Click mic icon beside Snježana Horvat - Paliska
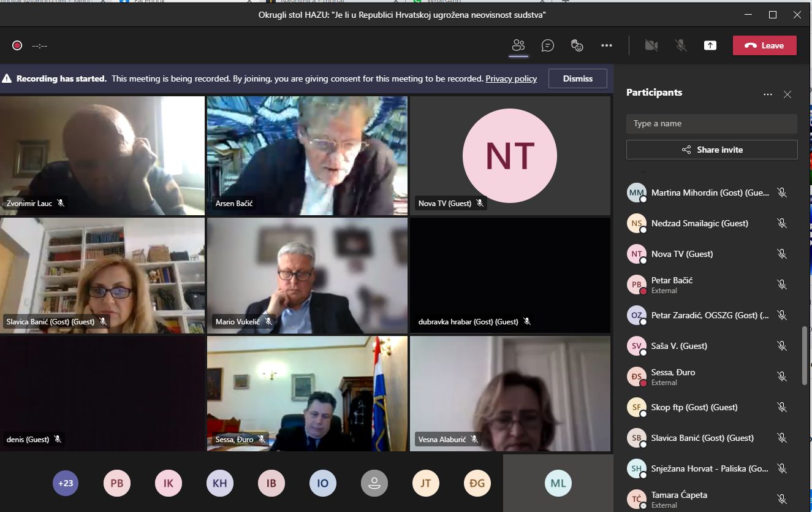Screen dimensions: 812x512 coord(782,468)
